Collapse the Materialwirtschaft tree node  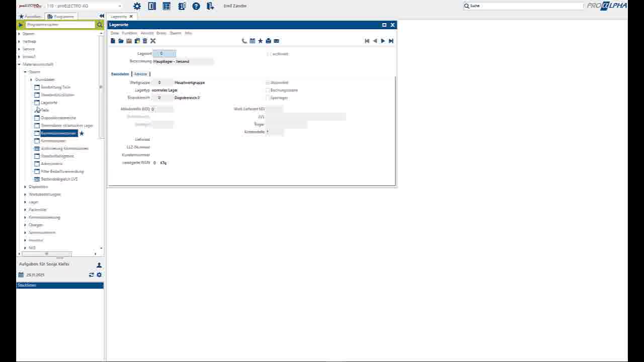pyautogui.click(x=19, y=64)
